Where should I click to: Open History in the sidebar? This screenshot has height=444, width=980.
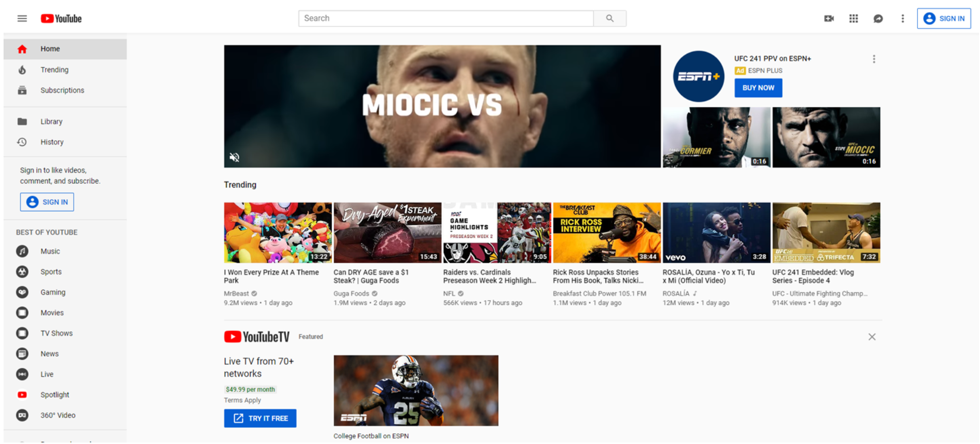pyautogui.click(x=65, y=142)
